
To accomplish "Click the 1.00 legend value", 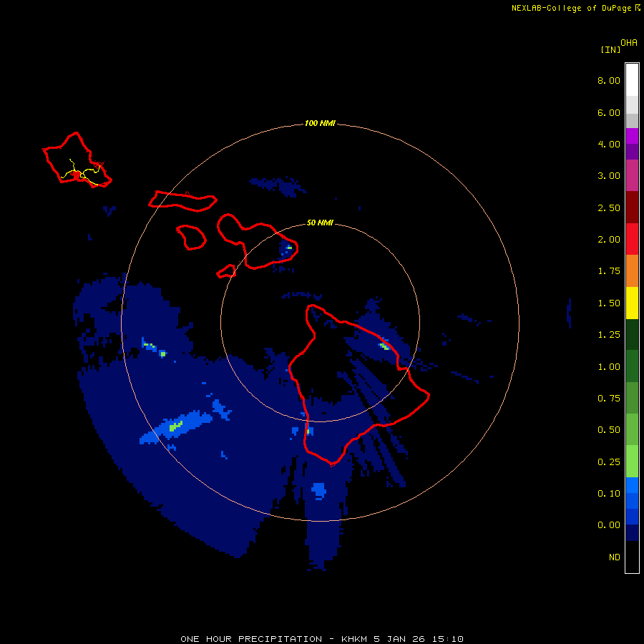I will click(609, 367).
